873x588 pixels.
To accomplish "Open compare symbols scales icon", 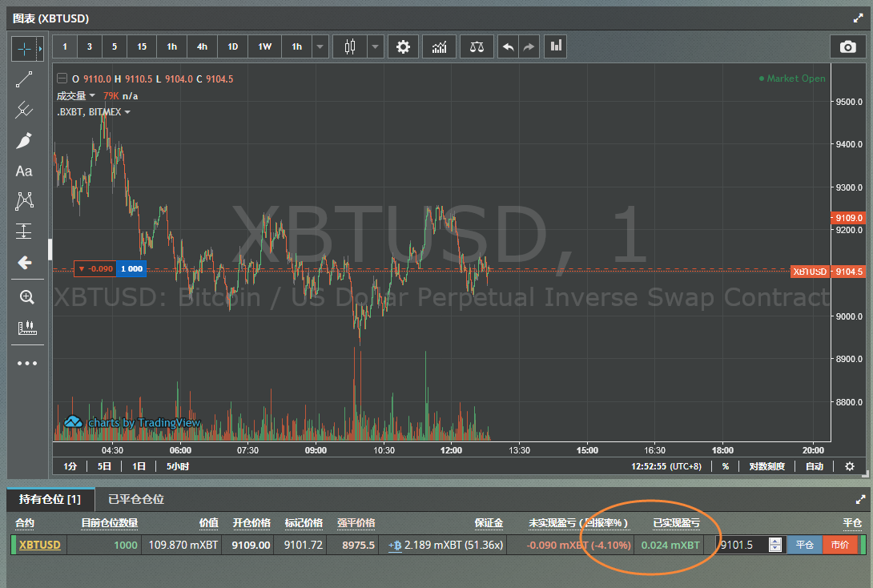I will [x=477, y=46].
